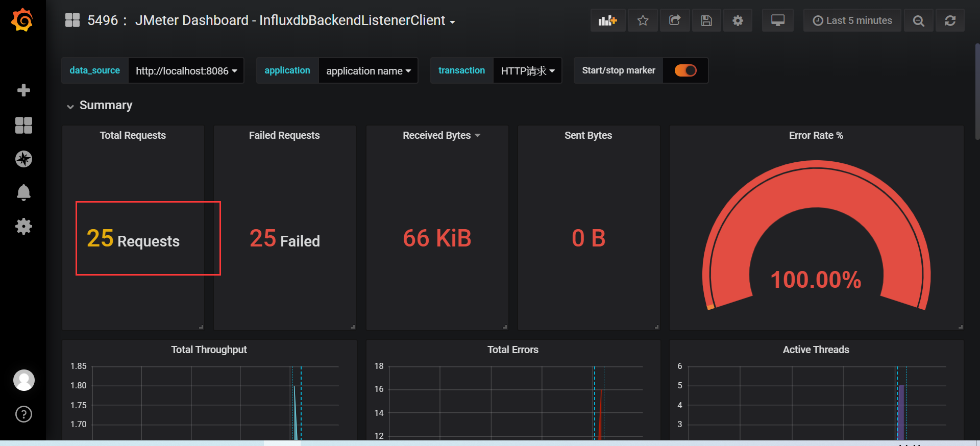Open the Last 5 minutes time picker

click(x=852, y=20)
